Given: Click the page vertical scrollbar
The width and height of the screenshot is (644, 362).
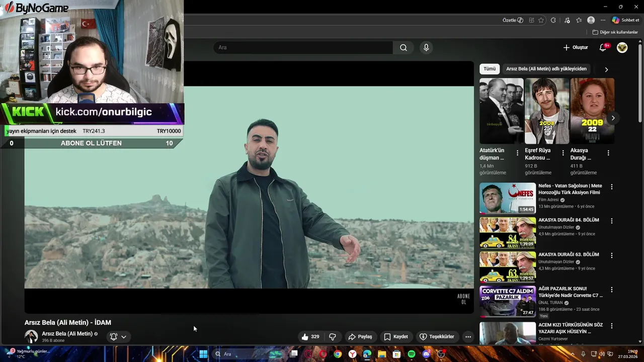Looking at the screenshot, I should pyautogui.click(x=640, y=191).
